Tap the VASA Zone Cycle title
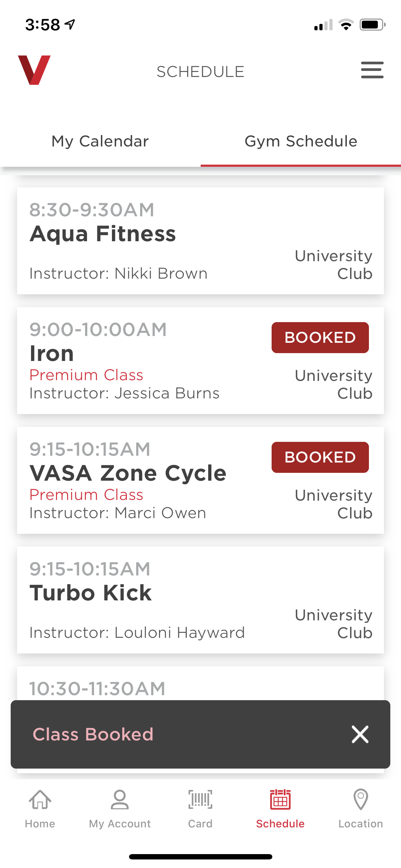 [128, 474]
